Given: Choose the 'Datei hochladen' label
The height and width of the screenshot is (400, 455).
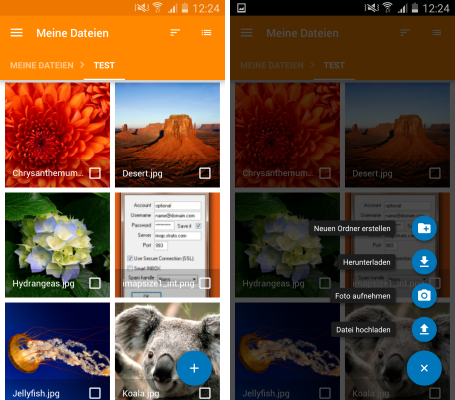Looking at the screenshot, I should point(363,330).
